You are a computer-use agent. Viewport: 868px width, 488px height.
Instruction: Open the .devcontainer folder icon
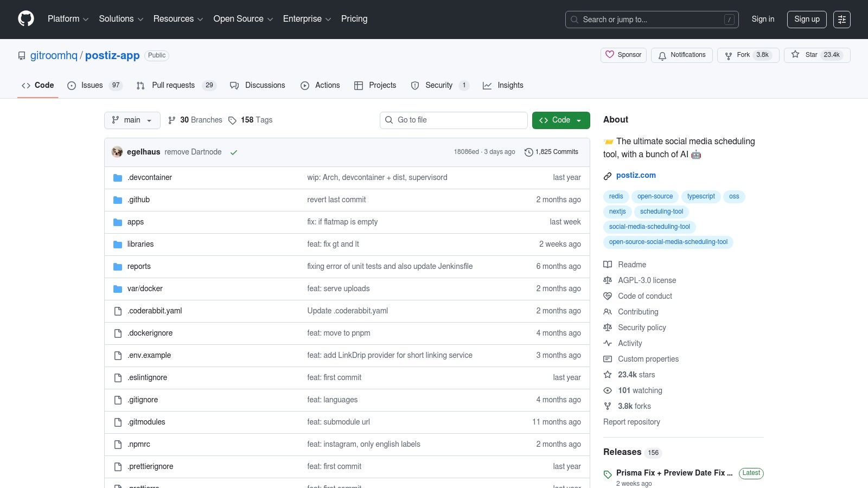pyautogui.click(x=118, y=178)
